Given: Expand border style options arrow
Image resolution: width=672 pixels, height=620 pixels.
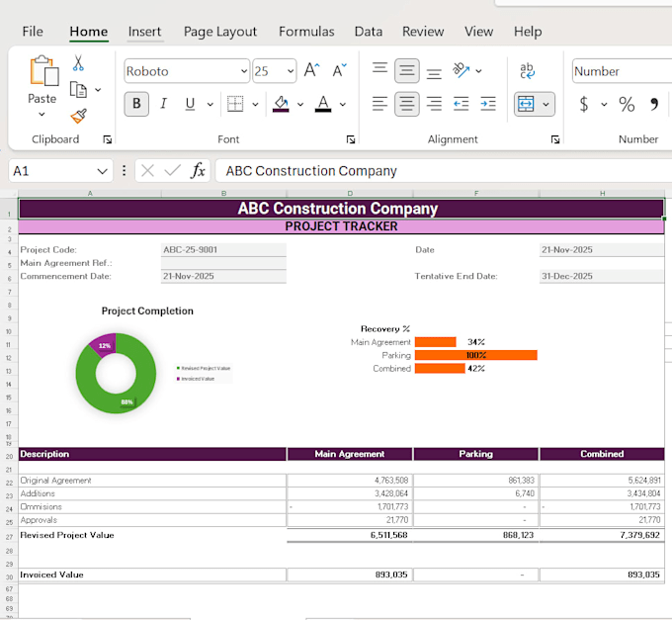Looking at the screenshot, I should point(255,104).
